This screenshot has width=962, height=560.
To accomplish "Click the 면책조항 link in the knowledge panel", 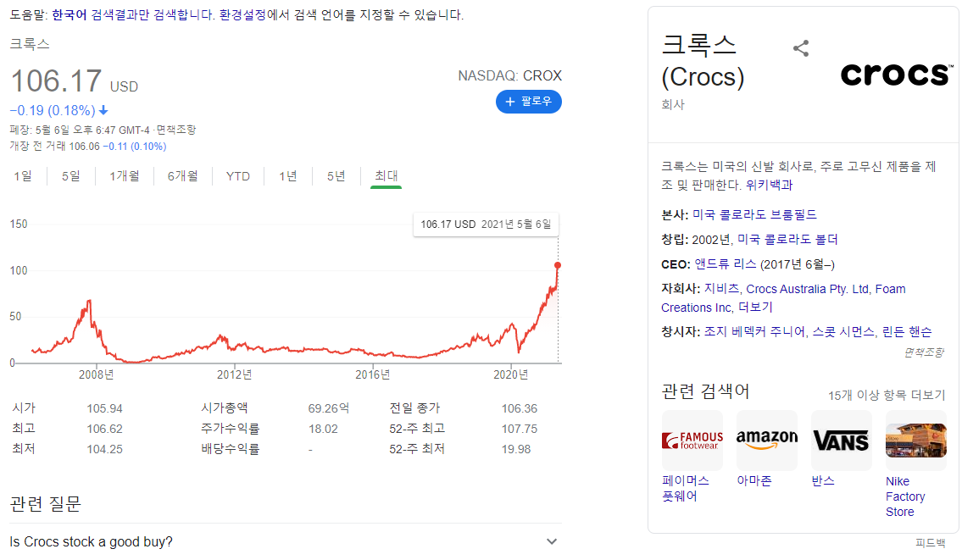I will pos(924,352).
